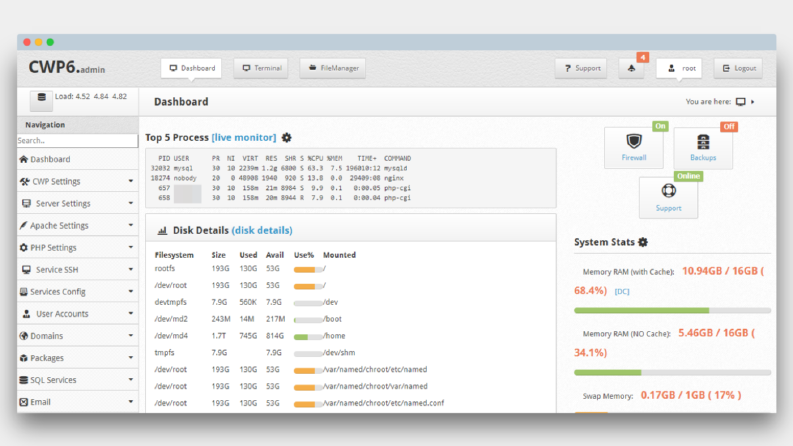Click the Domains globe icon
Screen dimensions: 793x446
[x=24, y=336]
